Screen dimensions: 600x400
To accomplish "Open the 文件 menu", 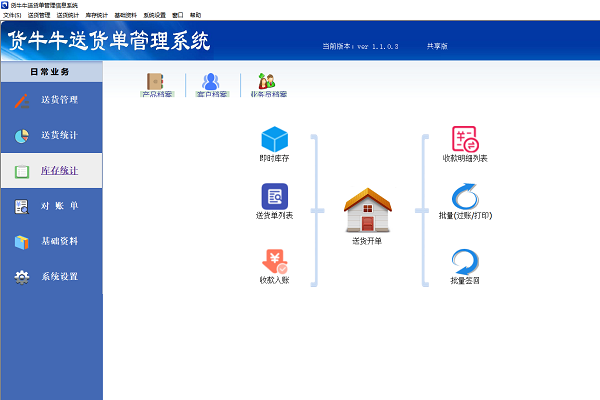I will pos(12,15).
